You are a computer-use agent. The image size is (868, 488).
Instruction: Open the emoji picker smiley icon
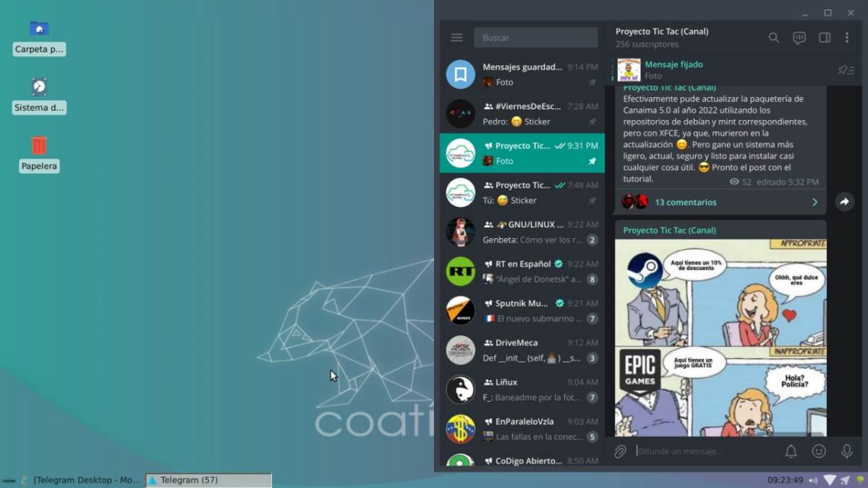click(819, 451)
